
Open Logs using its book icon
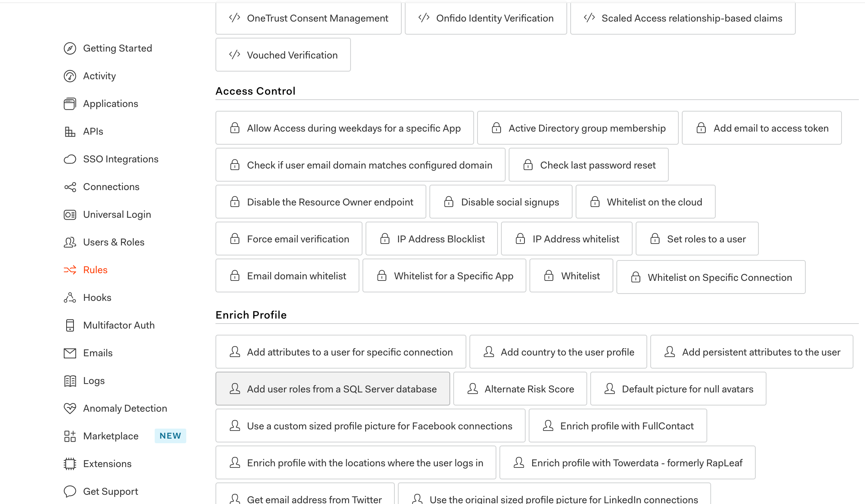(70, 381)
